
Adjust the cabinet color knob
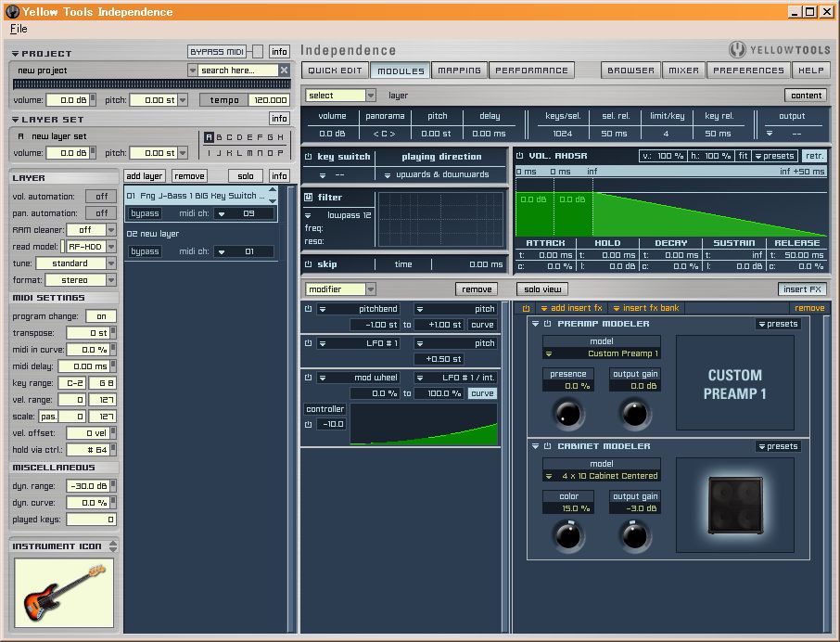(567, 536)
